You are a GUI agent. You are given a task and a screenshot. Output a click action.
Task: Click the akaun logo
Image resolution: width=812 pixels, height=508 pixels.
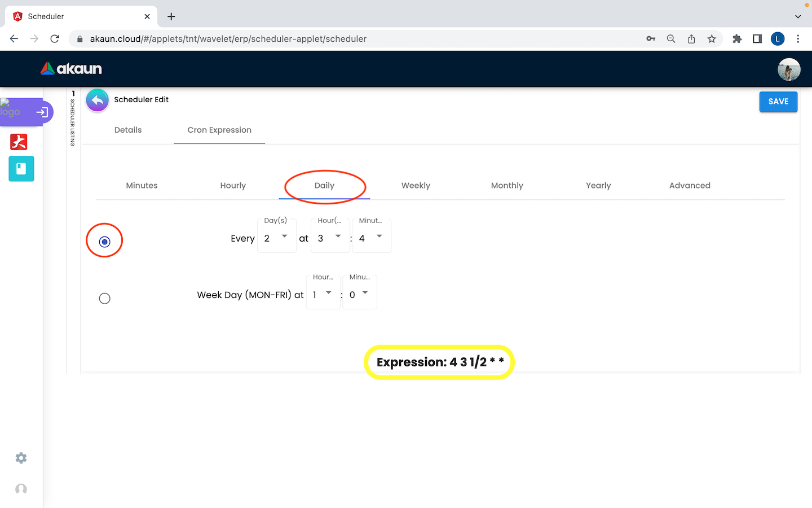(x=71, y=69)
